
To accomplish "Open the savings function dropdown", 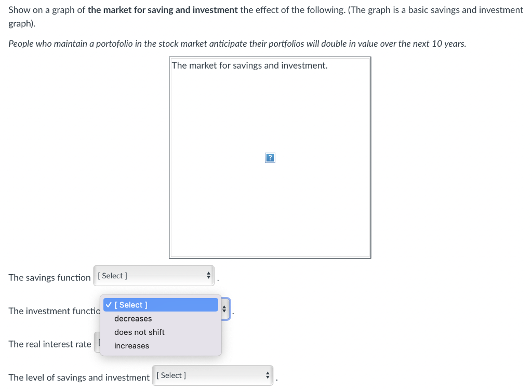I will 154,276.
